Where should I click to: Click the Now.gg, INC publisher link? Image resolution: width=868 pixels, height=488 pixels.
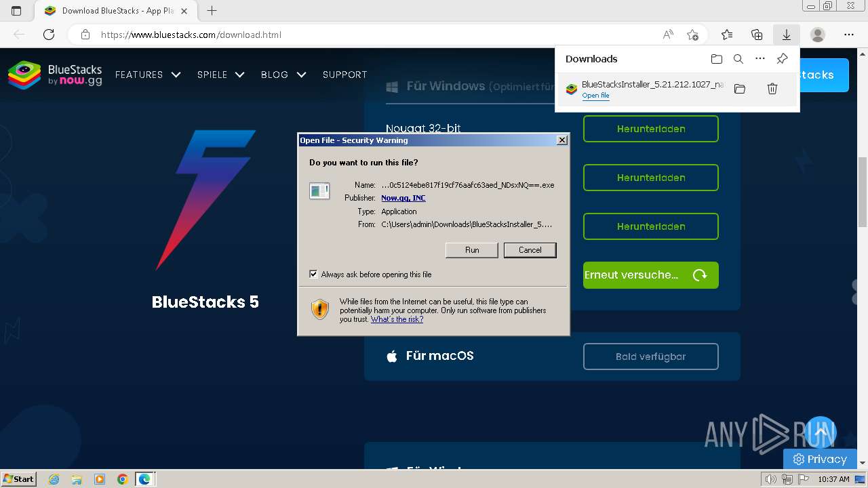(403, 198)
